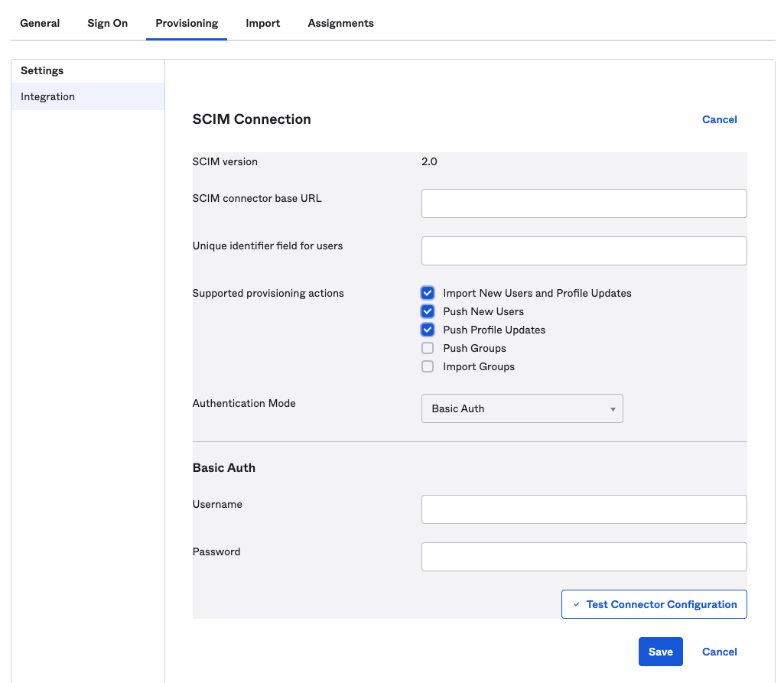Click the Password field
This screenshot has height=683, width=784.
(584, 556)
